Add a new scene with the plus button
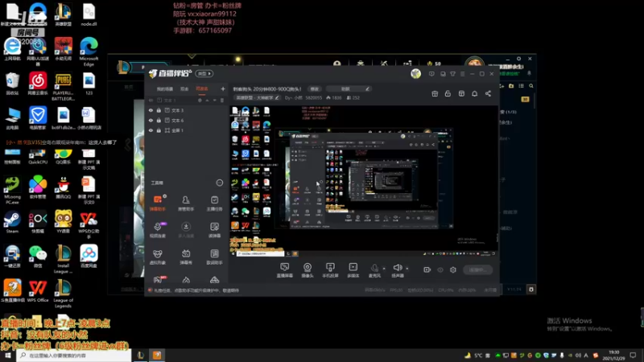This screenshot has width=644, height=362. point(223,88)
